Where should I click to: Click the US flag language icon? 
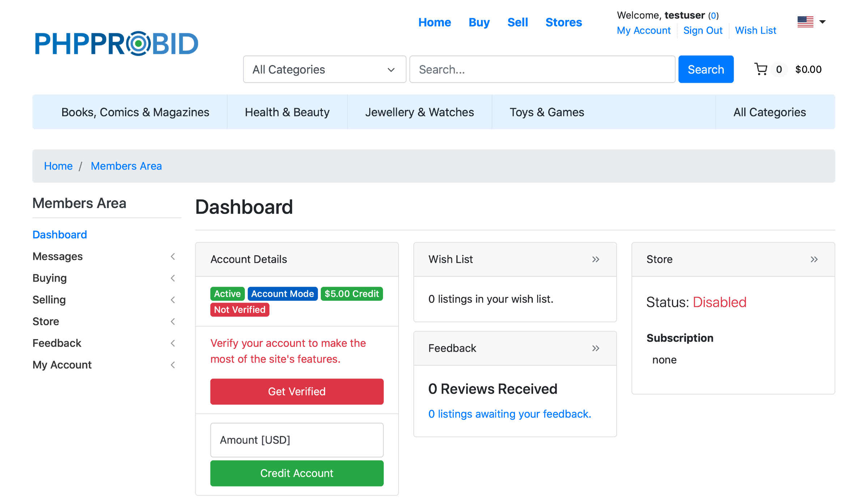(x=805, y=22)
